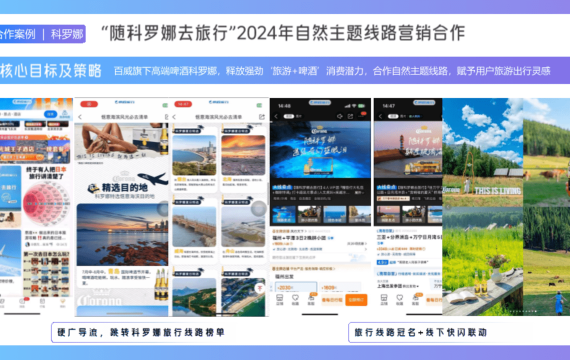Tap share icon in third phone header
The width and height of the screenshot is (570, 360).
click(262, 117)
